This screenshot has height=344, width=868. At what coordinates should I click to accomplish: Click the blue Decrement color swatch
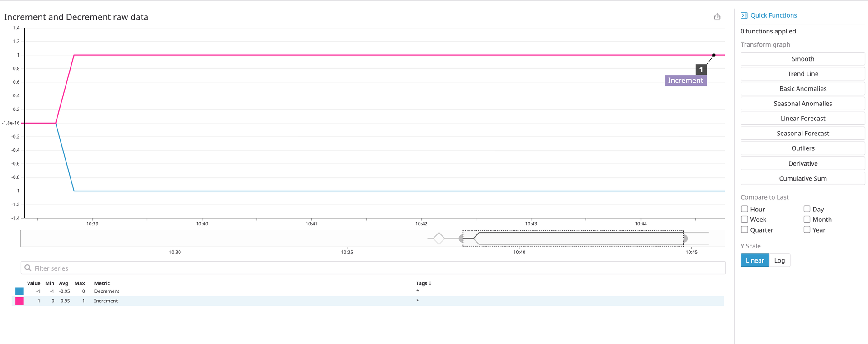coord(19,291)
